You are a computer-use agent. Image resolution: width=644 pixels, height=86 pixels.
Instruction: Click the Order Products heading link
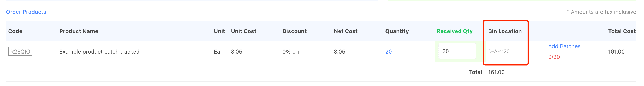point(26,12)
